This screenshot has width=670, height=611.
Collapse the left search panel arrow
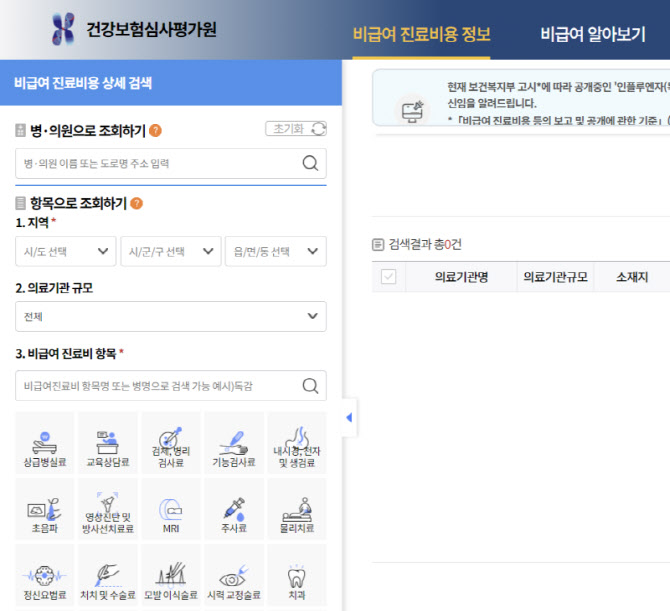point(348,418)
